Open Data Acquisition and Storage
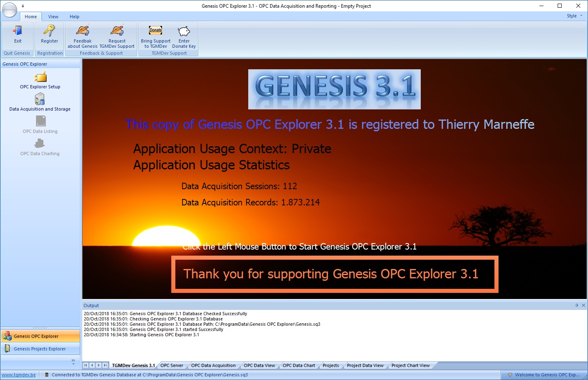 40,102
